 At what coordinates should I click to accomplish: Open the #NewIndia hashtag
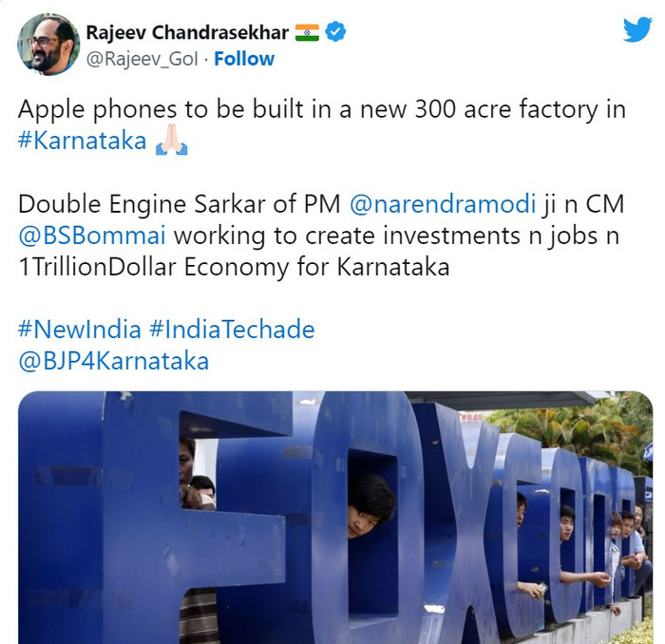79,330
